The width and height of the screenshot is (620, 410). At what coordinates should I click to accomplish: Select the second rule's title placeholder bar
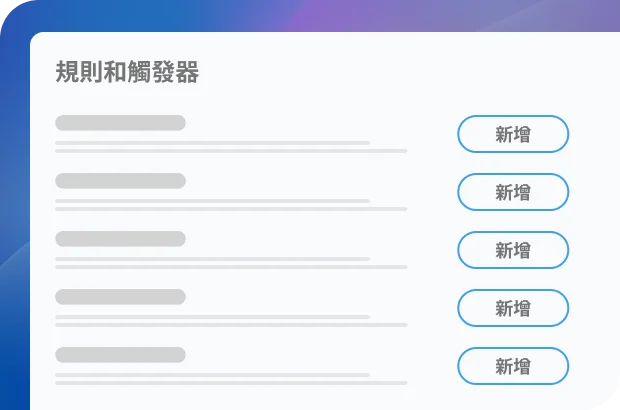point(120,181)
